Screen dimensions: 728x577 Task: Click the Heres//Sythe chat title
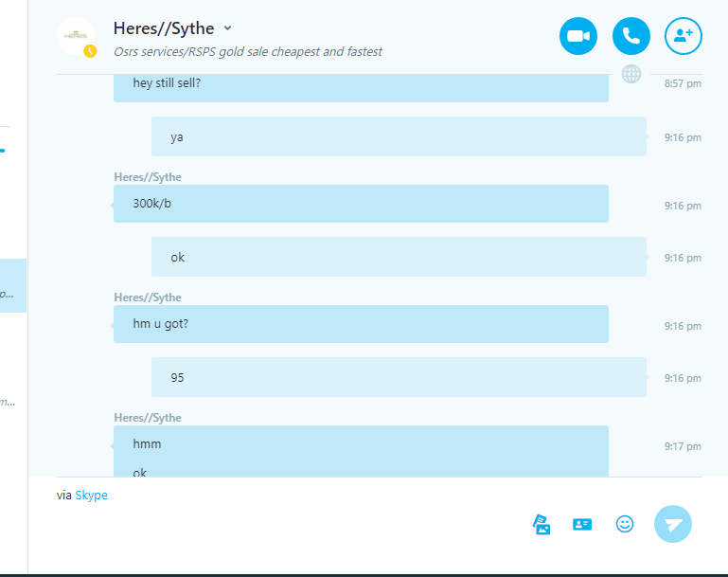pos(164,28)
